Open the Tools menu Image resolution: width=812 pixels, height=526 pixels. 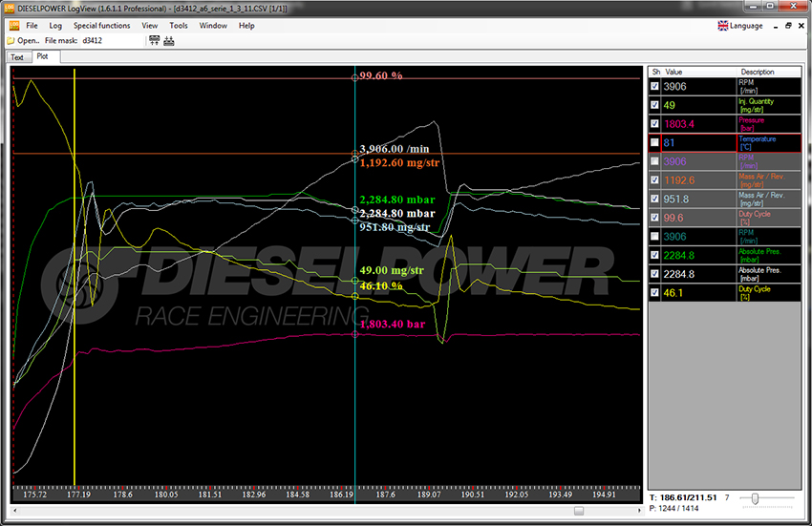[x=179, y=26]
